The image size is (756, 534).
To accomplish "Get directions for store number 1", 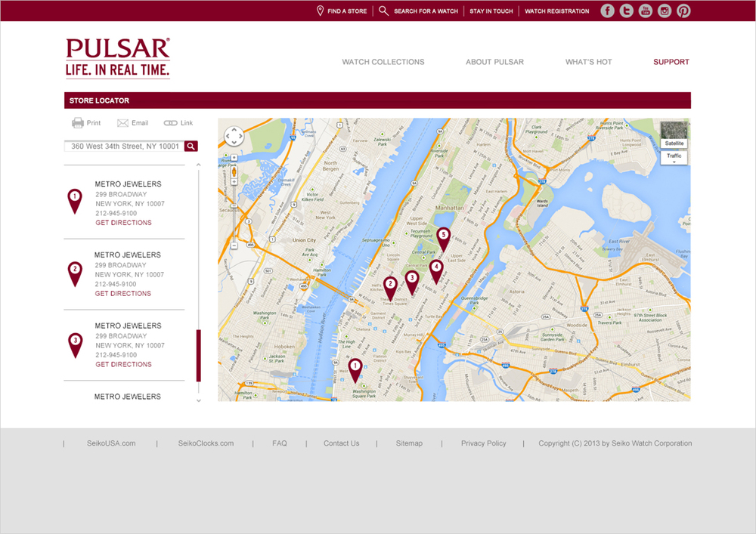I will pos(123,223).
